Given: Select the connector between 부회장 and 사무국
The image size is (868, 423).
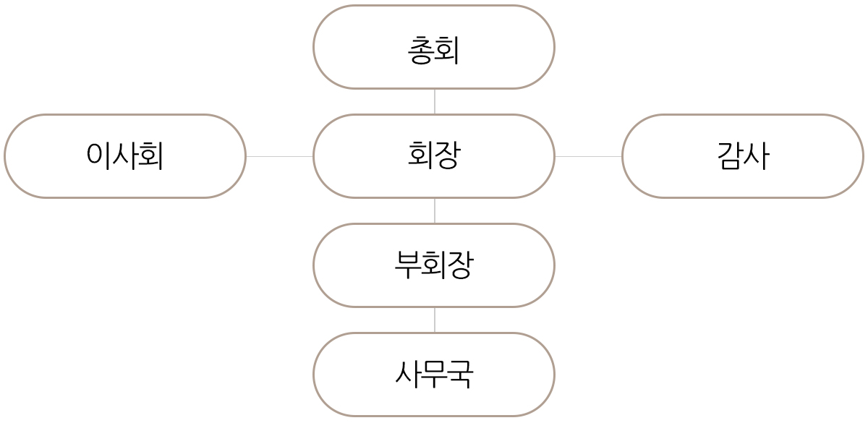Looking at the screenshot, I should 435,320.
